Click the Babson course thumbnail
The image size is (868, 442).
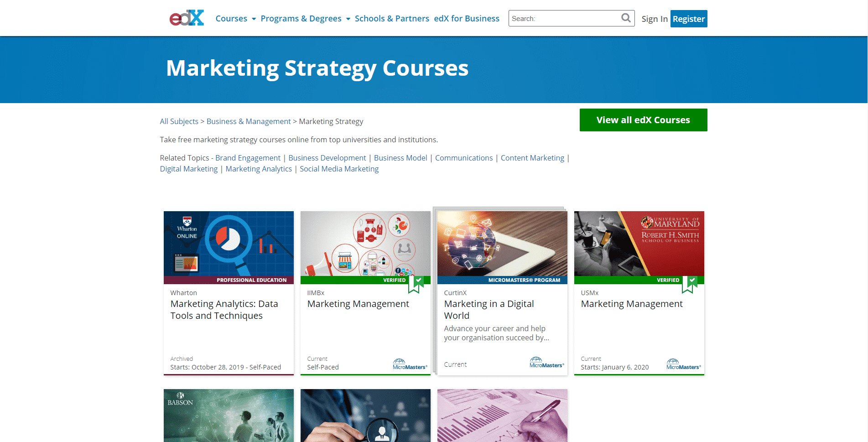point(229,416)
